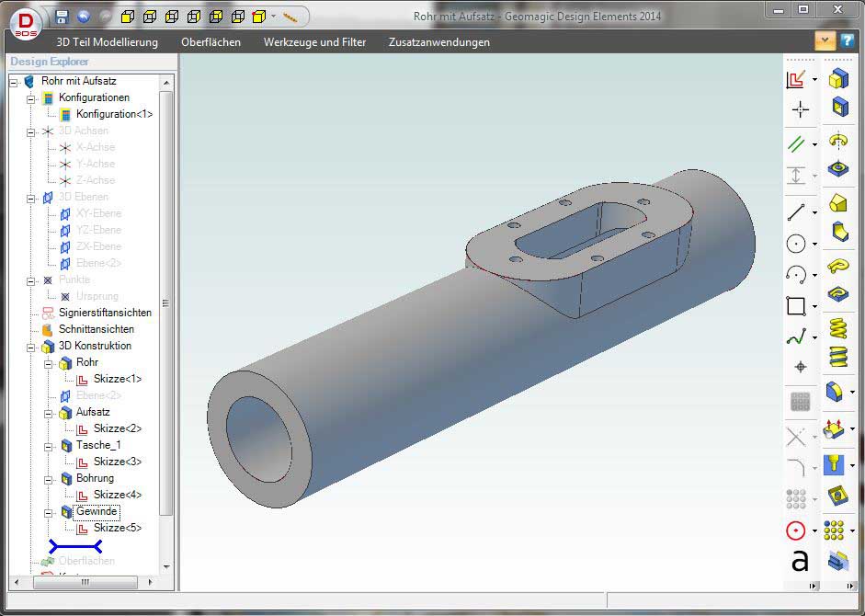Collapse the Rohr feature node
Image resolution: width=865 pixels, height=616 pixels.
click(x=47, y=365)
